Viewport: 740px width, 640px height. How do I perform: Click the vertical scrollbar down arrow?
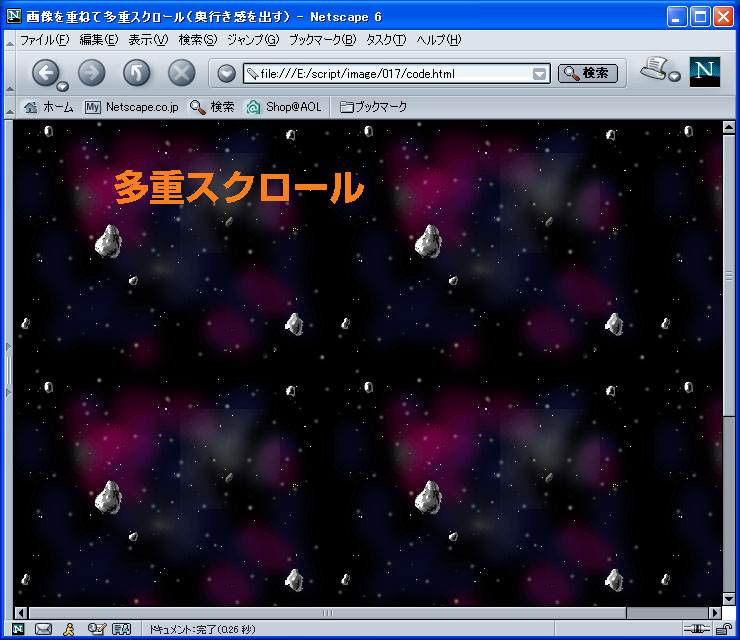click(x=729, y=599)
